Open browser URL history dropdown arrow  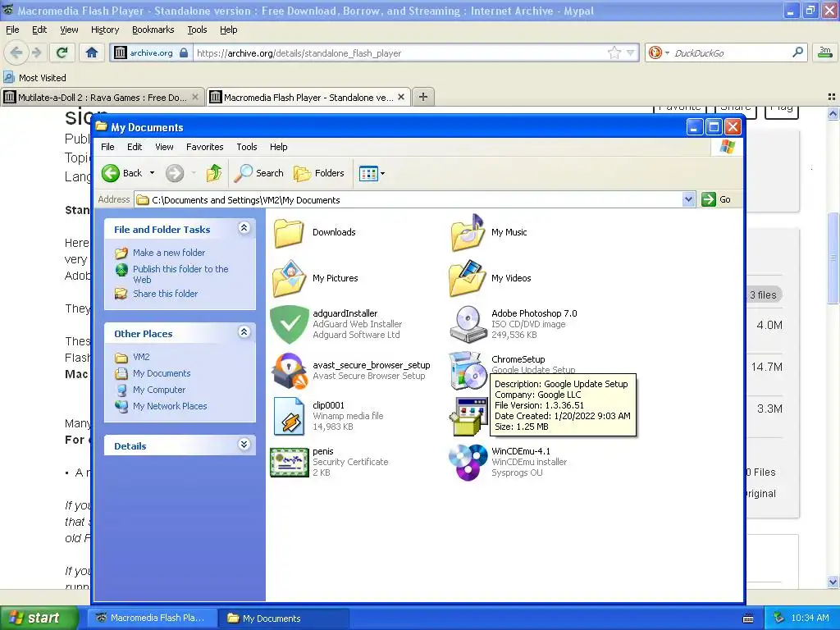click(x=631, y=52)
